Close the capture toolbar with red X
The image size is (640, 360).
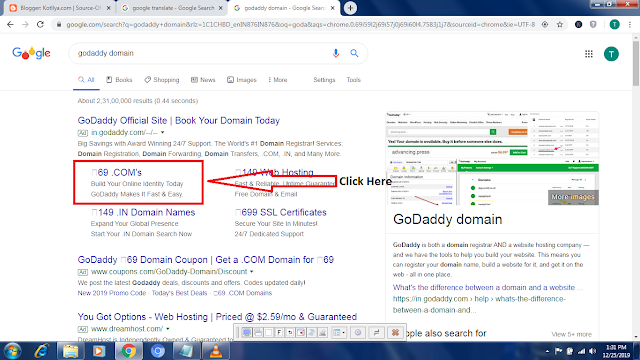click(395, 333)
